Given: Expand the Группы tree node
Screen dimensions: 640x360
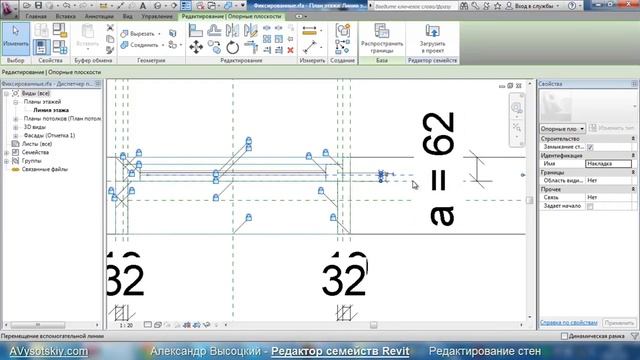Looking at the screenshot, I should coord(7,161).
